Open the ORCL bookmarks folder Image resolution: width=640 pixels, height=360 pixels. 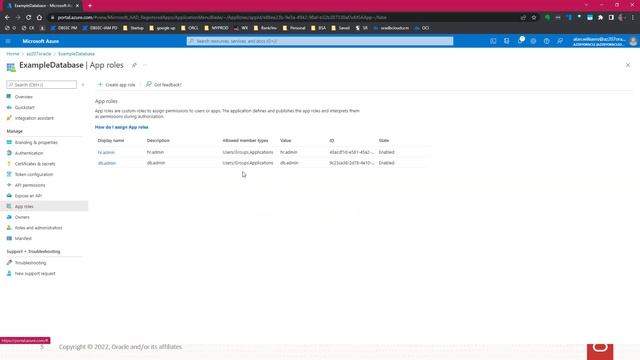click(x=190, y=28)
